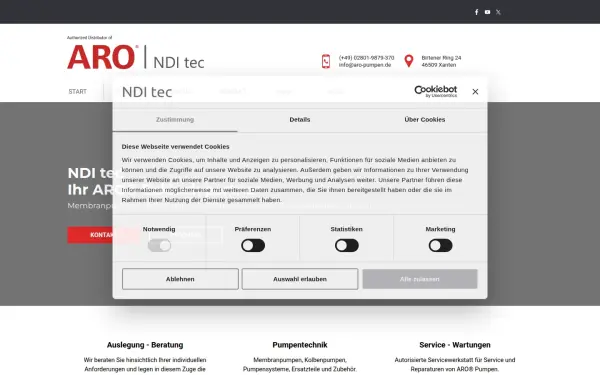
Task: Click the NDI tec logo in dialog header
Action: [x=147, y=92]
